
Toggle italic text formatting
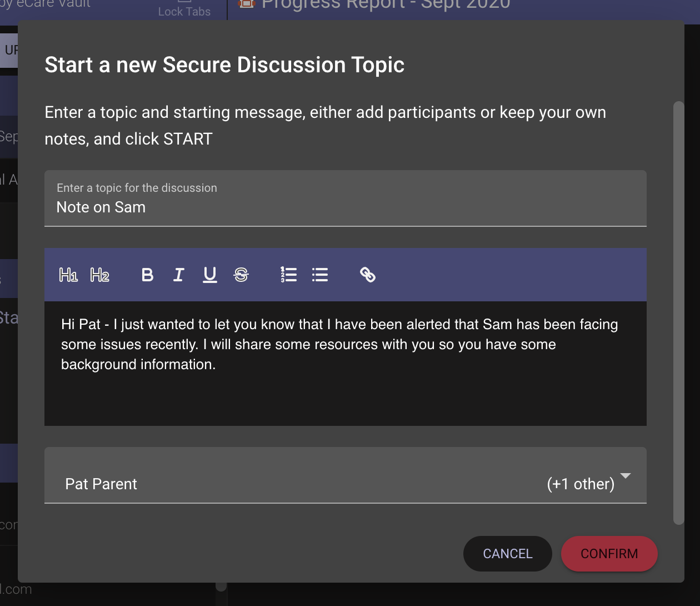click(x=178, y=275)
